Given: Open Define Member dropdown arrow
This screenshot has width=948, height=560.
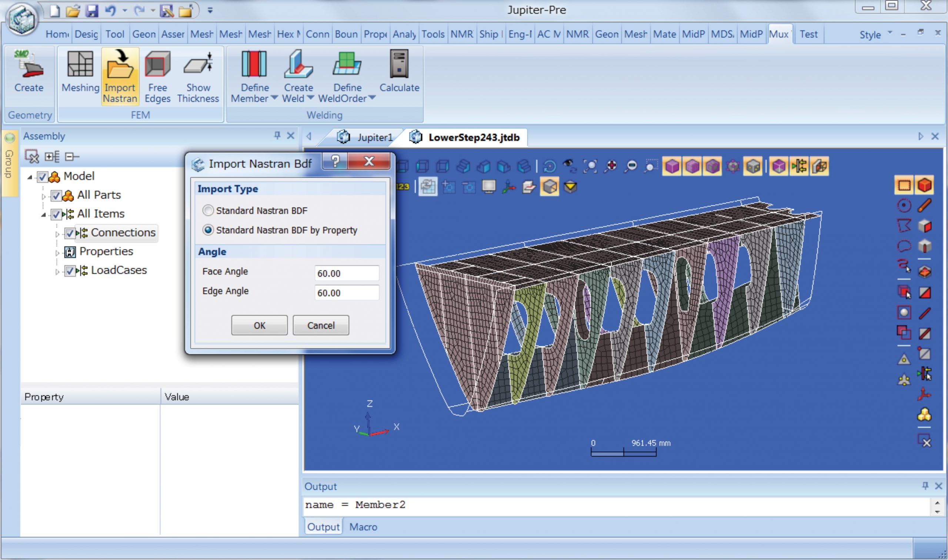Looking at the screenshot, I should [274, 98].
